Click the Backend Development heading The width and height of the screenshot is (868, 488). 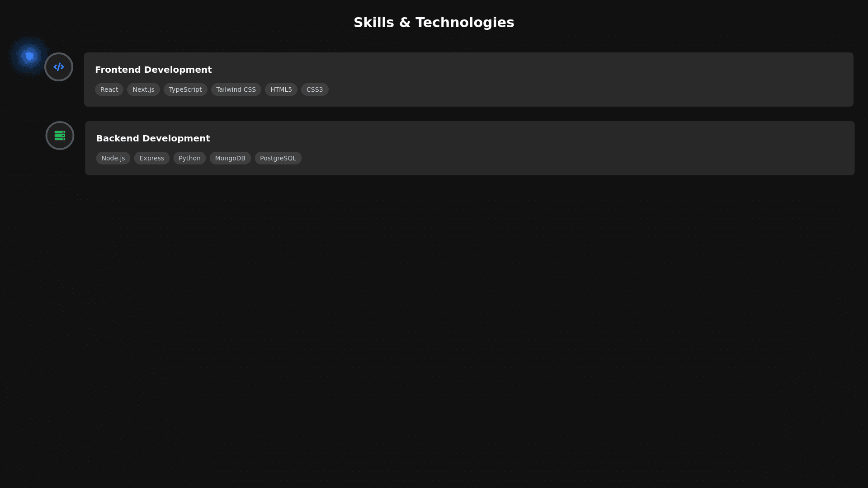(x=153, y=138)
